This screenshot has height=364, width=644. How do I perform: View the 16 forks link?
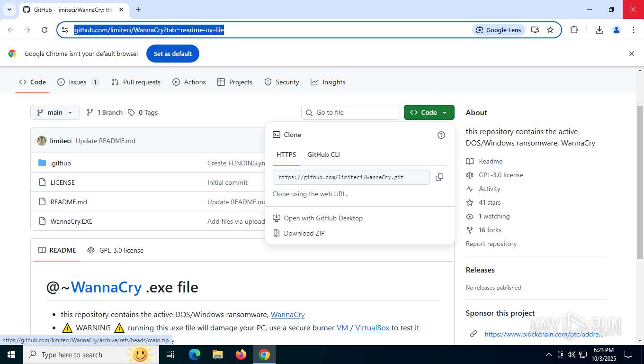(x=483, y=230)
